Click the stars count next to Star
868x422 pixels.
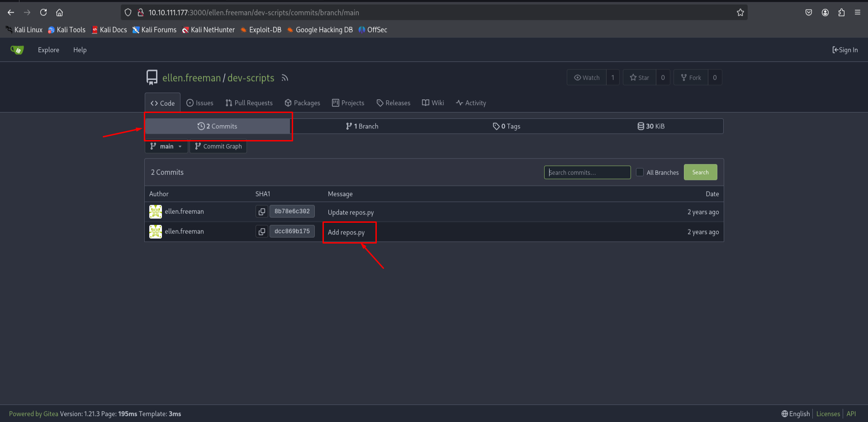(663, 78)
